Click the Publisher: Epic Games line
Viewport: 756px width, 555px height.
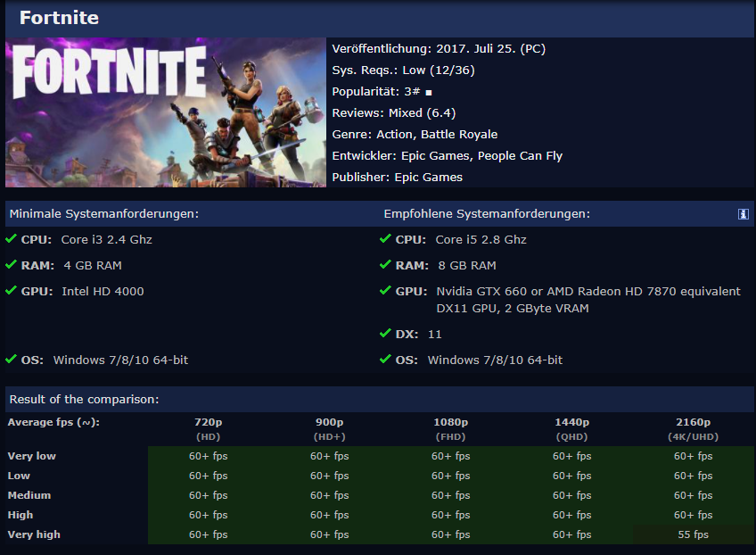click(x=397, y=177)
